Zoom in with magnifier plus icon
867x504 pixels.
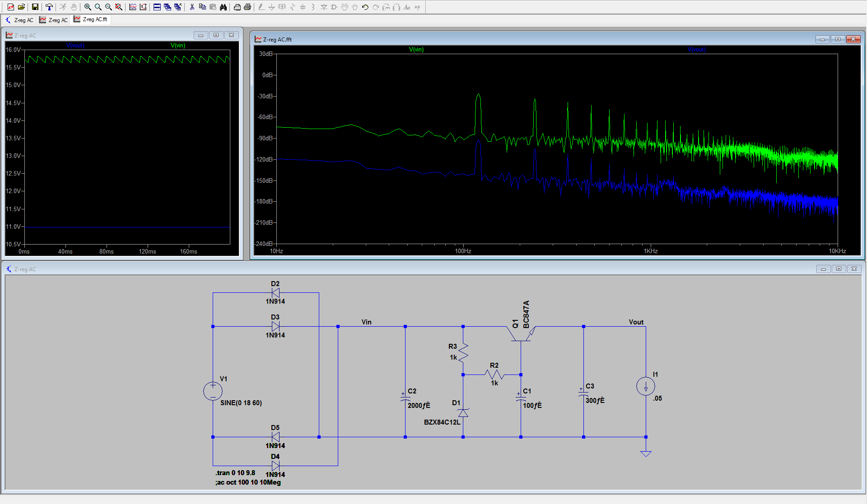pyautogui.click(x=88, y=7)
